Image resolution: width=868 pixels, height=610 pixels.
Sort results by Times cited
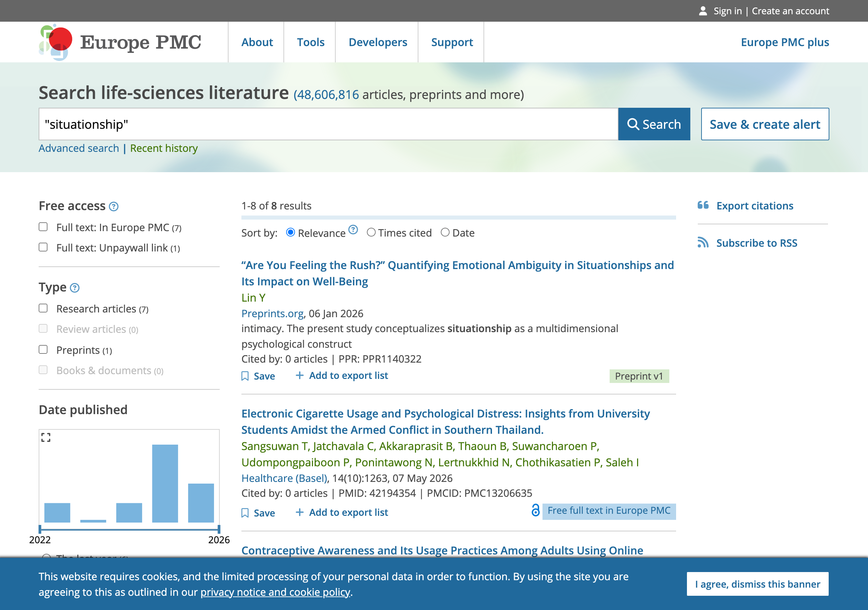pos(371,232)
